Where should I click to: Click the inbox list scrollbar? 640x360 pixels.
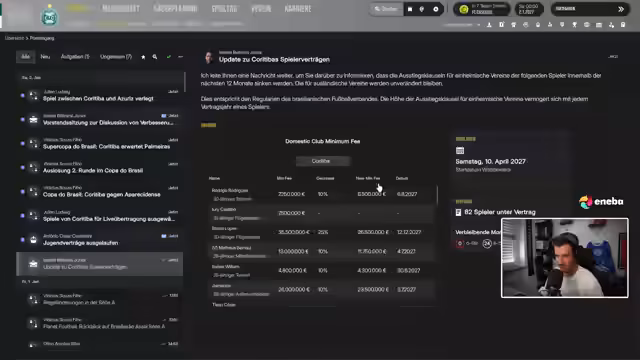click(185, 82)
